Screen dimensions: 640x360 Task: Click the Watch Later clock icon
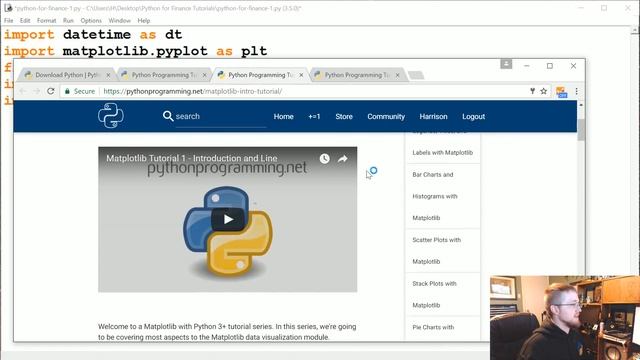click(x=324, y=158)
